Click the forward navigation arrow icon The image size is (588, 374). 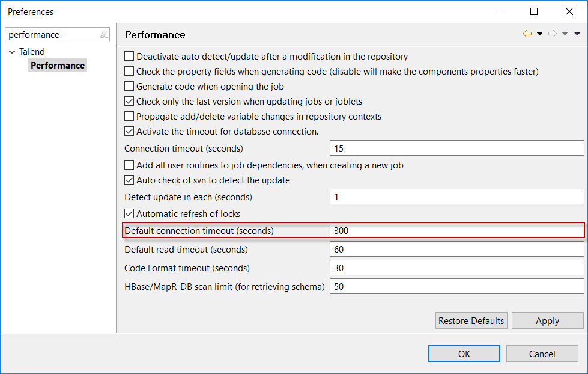coord(553,34)
